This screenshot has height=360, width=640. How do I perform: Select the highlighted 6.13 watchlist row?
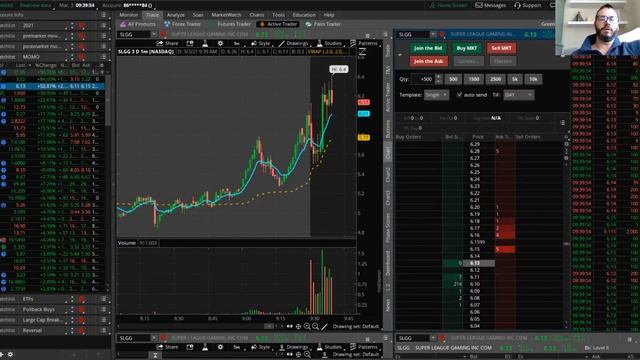52,86
